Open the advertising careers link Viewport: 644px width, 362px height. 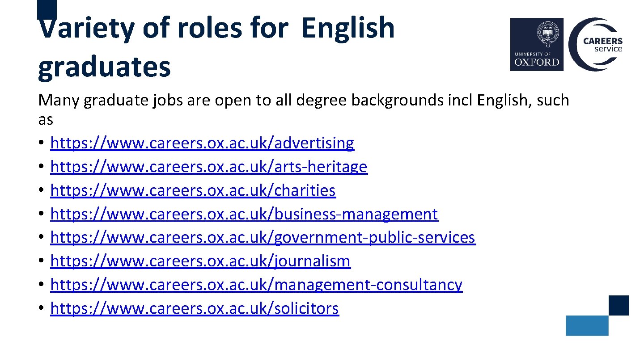[202, 143]
